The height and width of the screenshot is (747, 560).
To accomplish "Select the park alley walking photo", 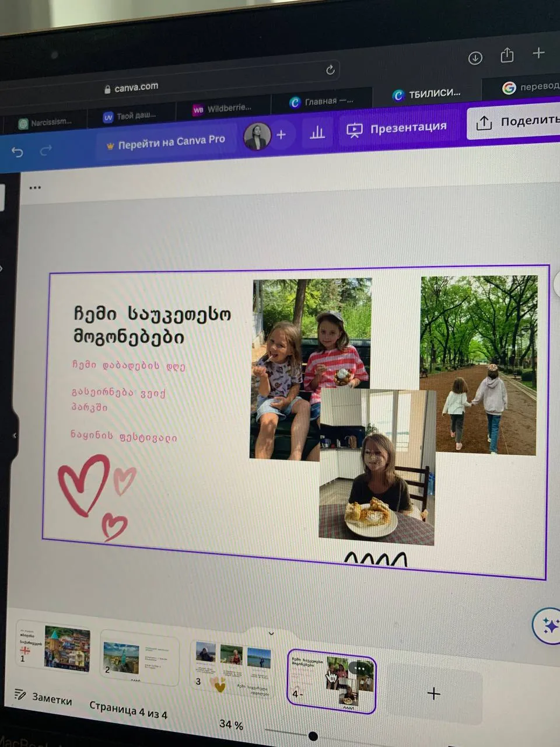I will [x=478, y=365].
